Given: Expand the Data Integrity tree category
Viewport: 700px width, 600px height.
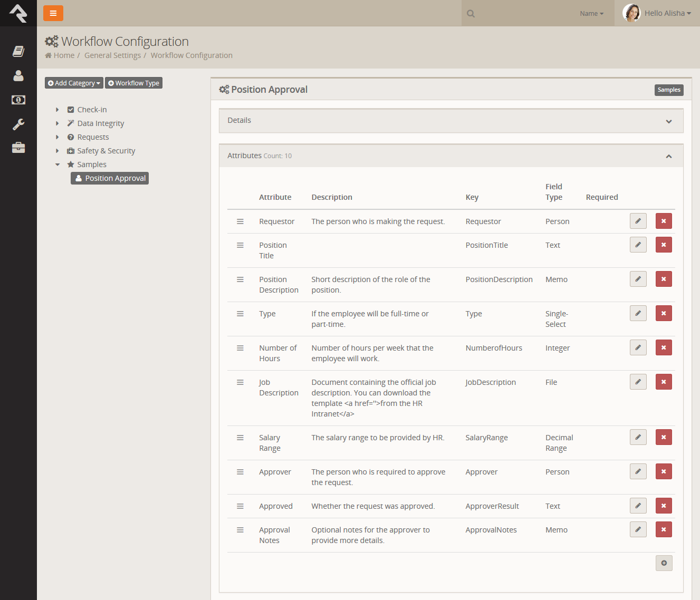Looking at the screenshot, I should click(x=57, y=123).
